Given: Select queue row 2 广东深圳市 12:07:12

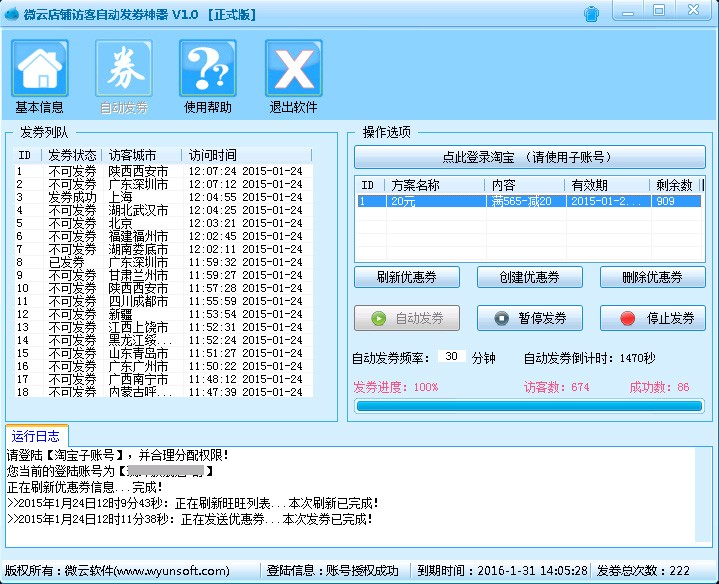Looking at the screenshot, I should (x=164, y=184).
